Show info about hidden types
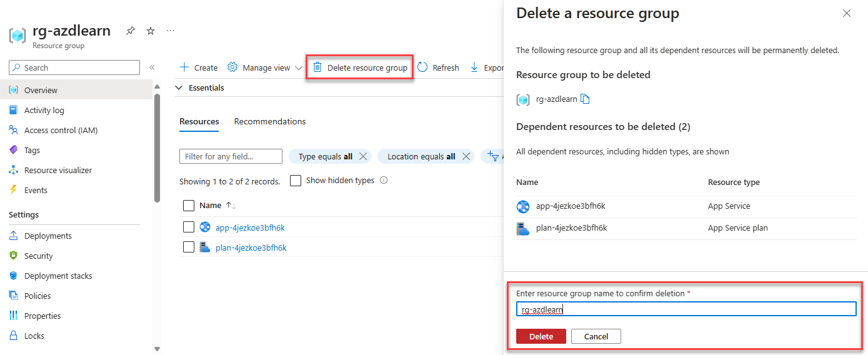Viewport: 868px width, 355px height. coord(384,180)
